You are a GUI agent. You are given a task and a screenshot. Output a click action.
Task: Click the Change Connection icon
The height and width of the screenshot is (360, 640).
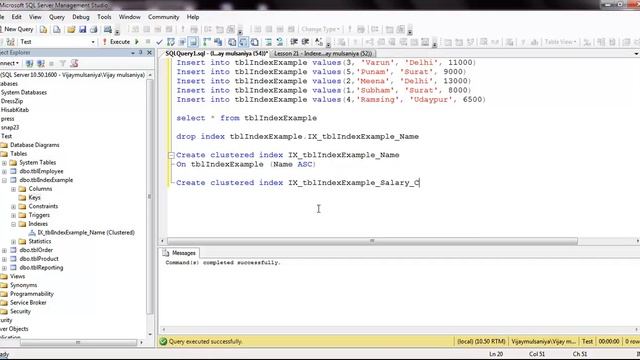(11, 42)
